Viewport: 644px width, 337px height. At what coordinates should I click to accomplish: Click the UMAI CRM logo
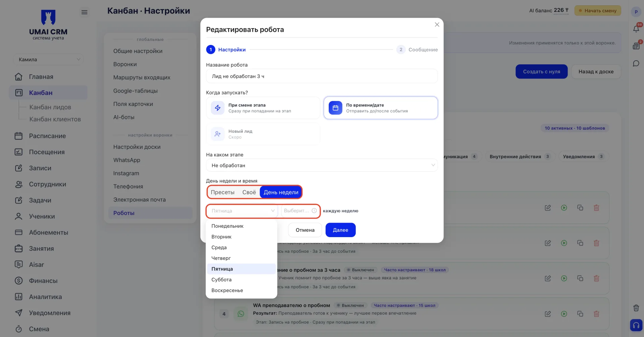pos(48,25)
